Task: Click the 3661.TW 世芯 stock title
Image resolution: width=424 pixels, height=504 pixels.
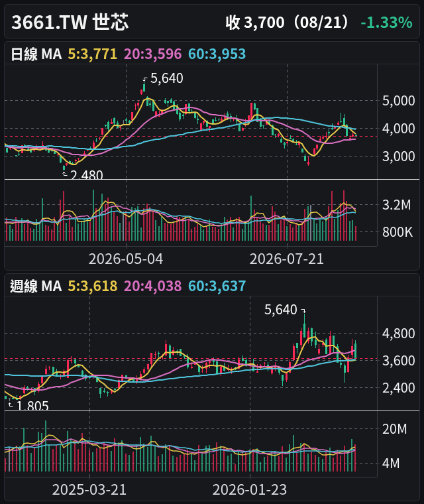Action: (70, 23)
